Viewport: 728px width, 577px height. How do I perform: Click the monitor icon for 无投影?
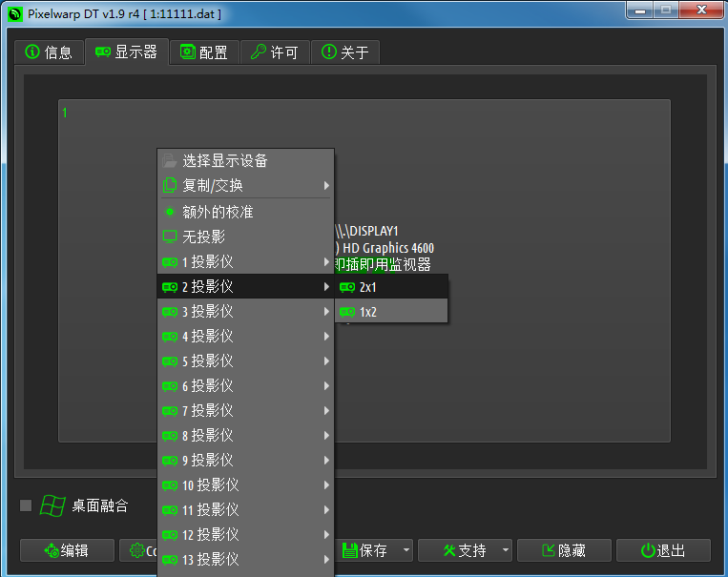(x=170, y=237)
